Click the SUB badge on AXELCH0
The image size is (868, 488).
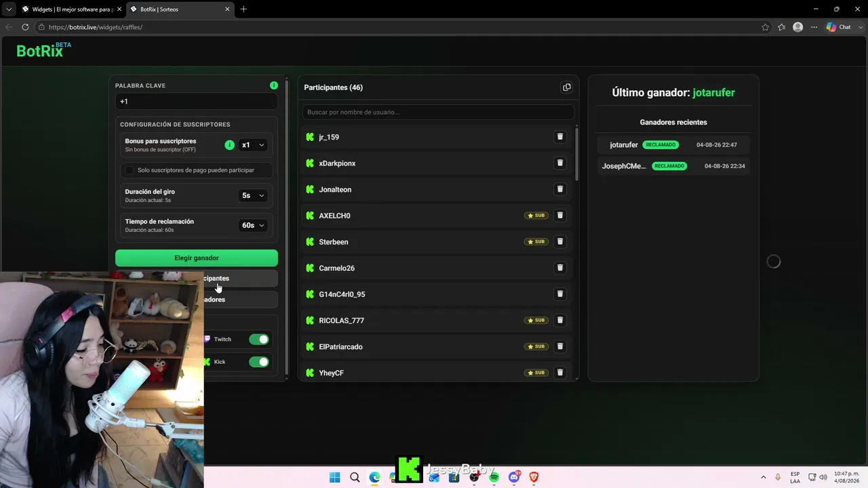(x=536, y=216)
